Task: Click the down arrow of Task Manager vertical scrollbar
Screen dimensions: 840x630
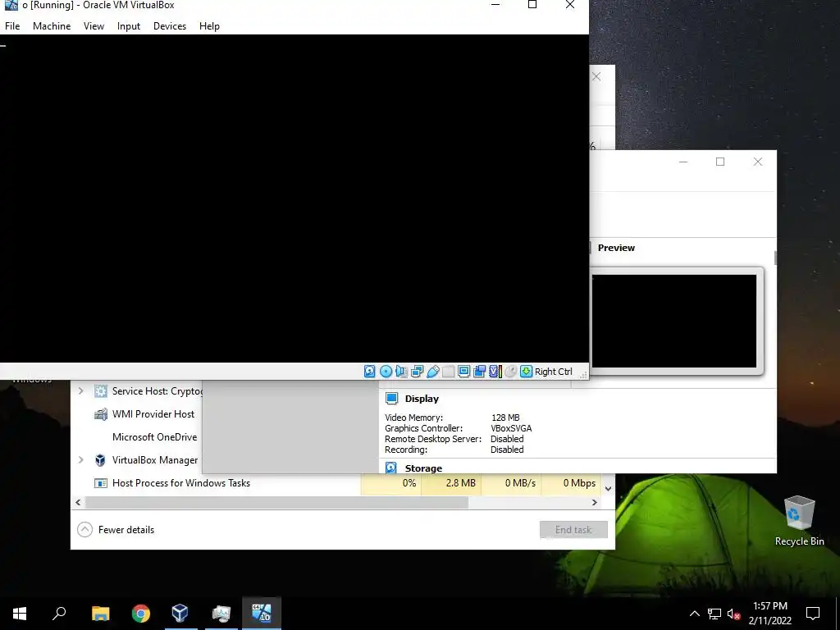Action: click(x=608, y=488)
